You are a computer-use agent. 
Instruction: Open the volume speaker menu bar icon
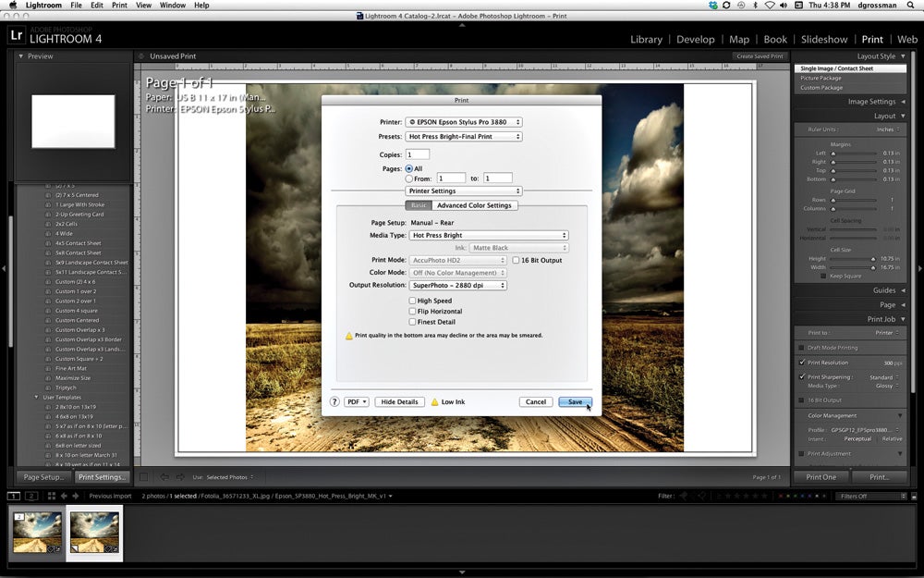(x=784, y=6)
